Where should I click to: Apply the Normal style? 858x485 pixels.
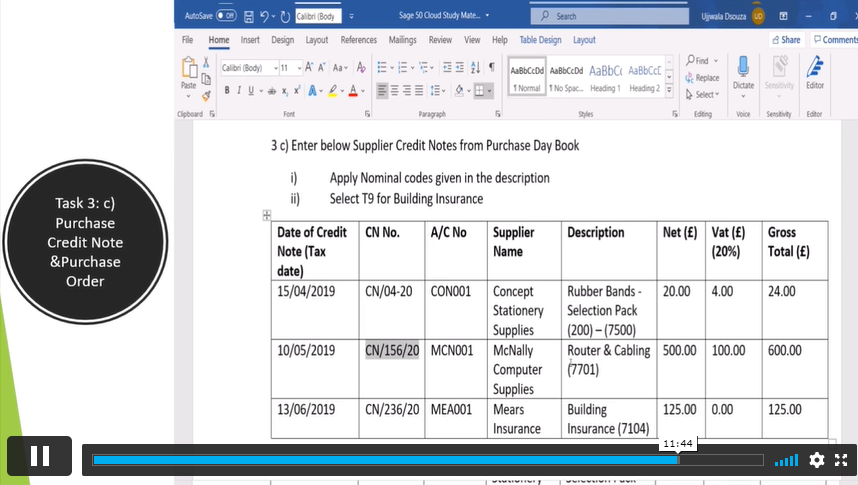click(x=527, y=77)
